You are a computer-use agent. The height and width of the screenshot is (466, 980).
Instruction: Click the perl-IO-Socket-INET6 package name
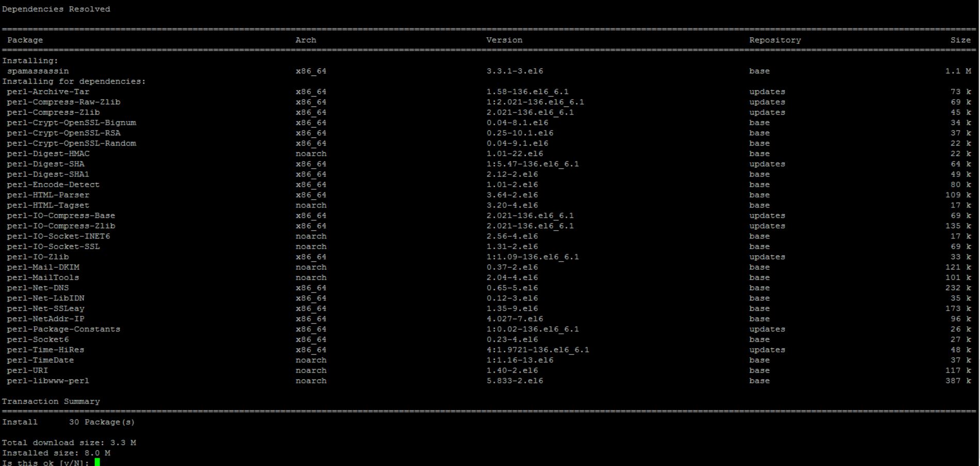pyautogui.click(x=59, y=236)
